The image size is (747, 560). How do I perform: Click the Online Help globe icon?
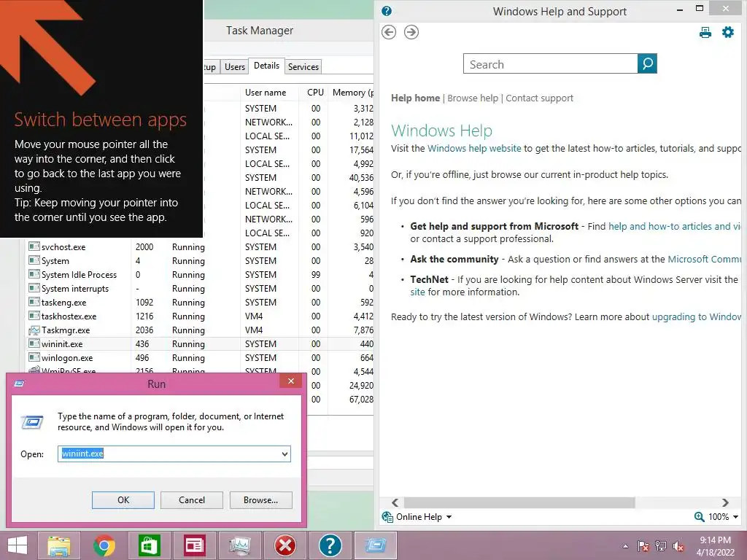point(387,517)
